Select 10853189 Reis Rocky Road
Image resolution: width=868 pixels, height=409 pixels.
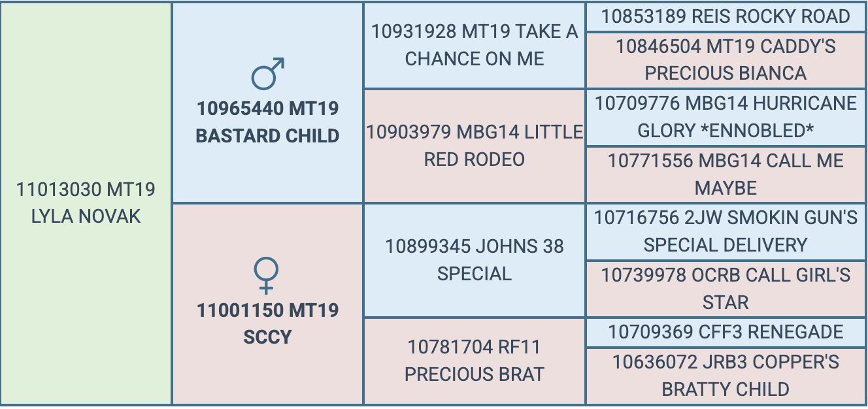click(726, 16)
